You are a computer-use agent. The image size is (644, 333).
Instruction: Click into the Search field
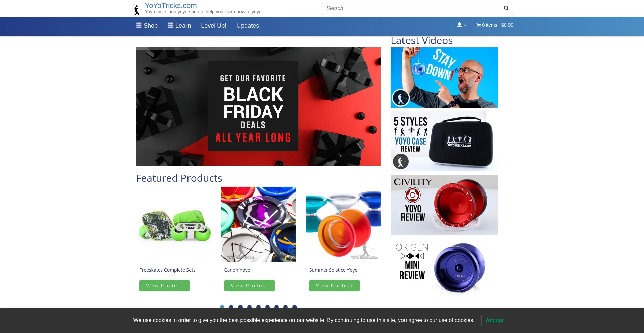point(411,8)
